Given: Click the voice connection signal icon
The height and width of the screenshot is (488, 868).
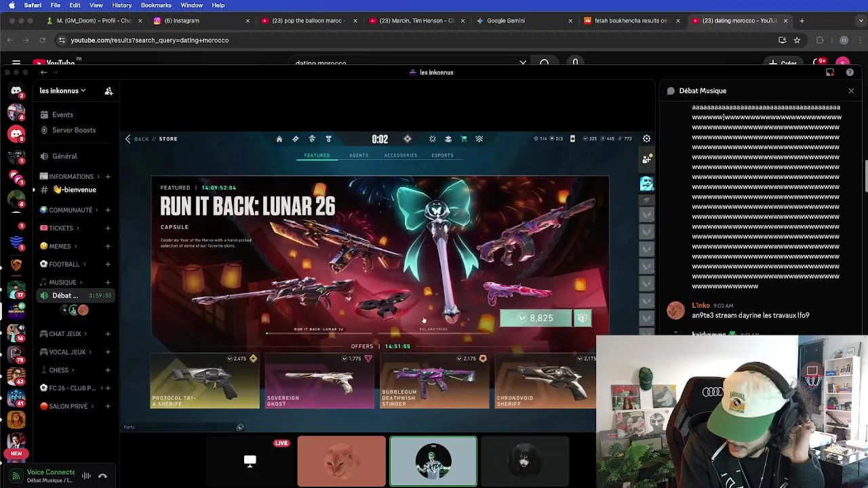Looking at the screenshot, I should (x=16, y=476).
